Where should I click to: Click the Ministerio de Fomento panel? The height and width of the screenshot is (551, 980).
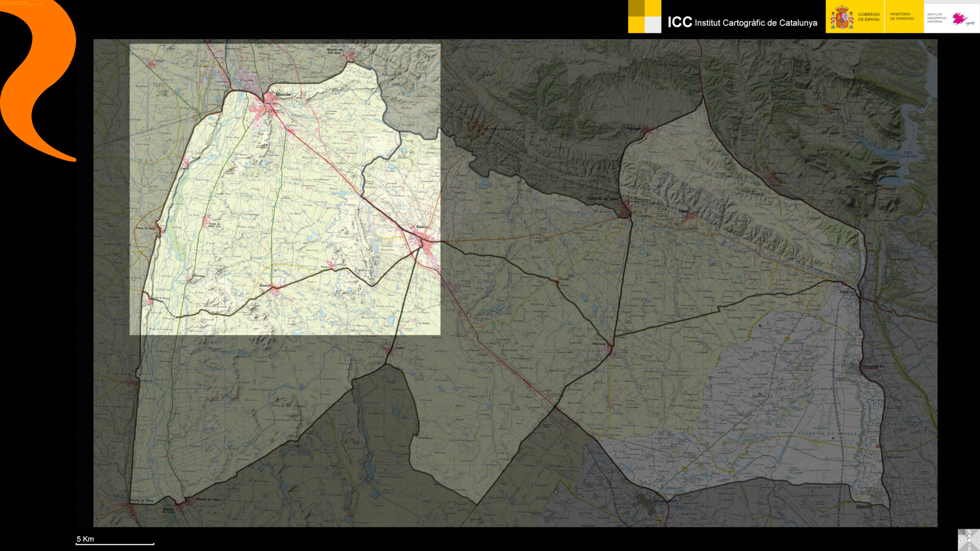coord(902,16)
